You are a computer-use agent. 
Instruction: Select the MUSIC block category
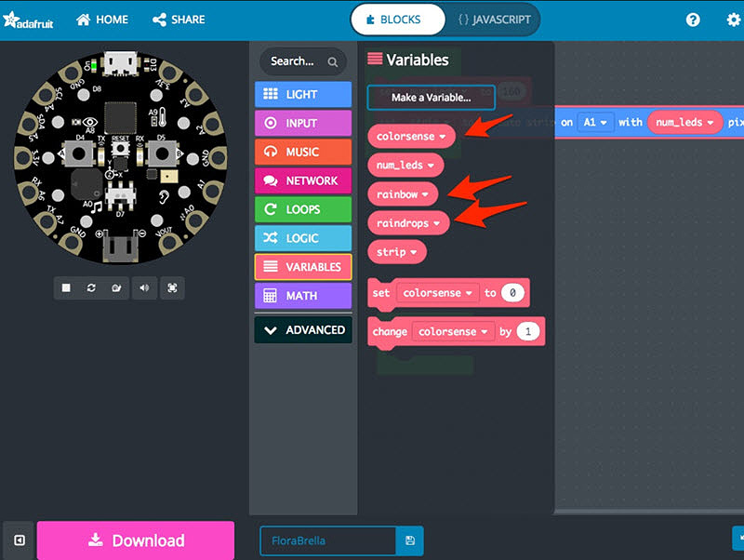point(302,151)
